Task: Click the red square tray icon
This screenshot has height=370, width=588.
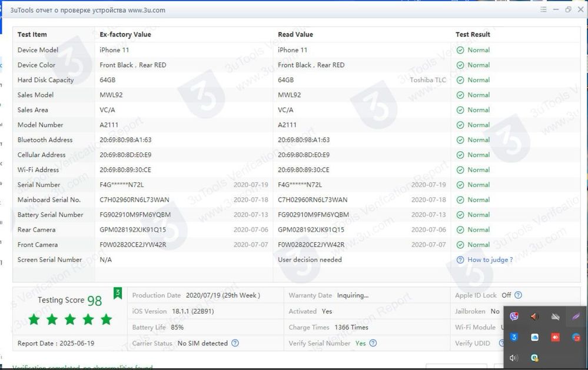Action: 556,338
